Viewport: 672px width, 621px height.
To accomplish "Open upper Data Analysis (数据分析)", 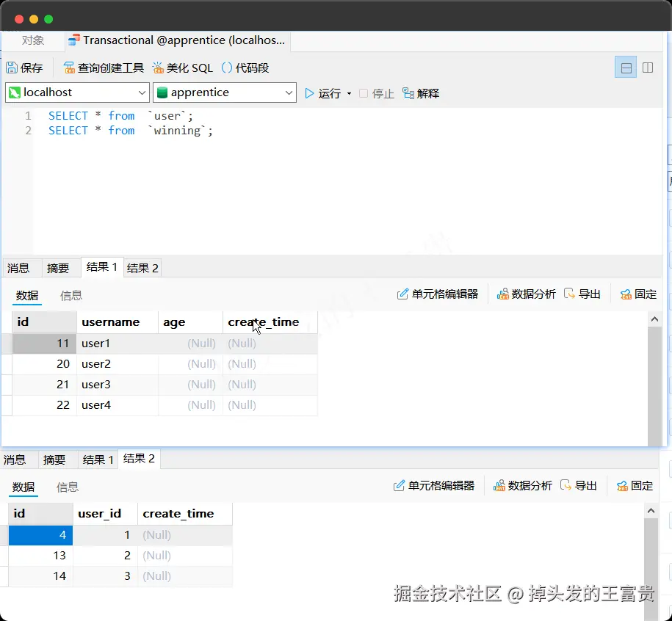I will [x=527, y=294].
